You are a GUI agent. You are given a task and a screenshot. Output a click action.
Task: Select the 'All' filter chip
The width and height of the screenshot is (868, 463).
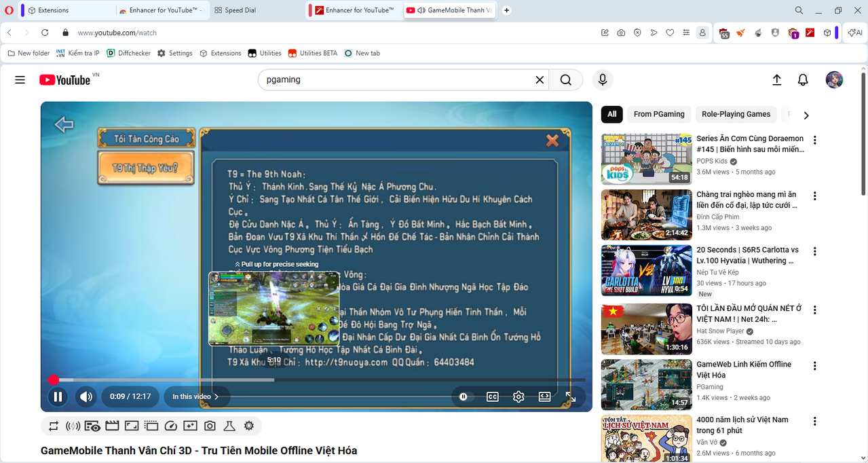(611, 114)
